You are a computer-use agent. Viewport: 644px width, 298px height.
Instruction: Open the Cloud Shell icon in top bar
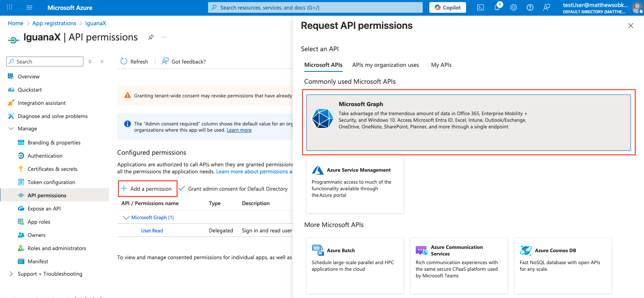pos(481,7)
